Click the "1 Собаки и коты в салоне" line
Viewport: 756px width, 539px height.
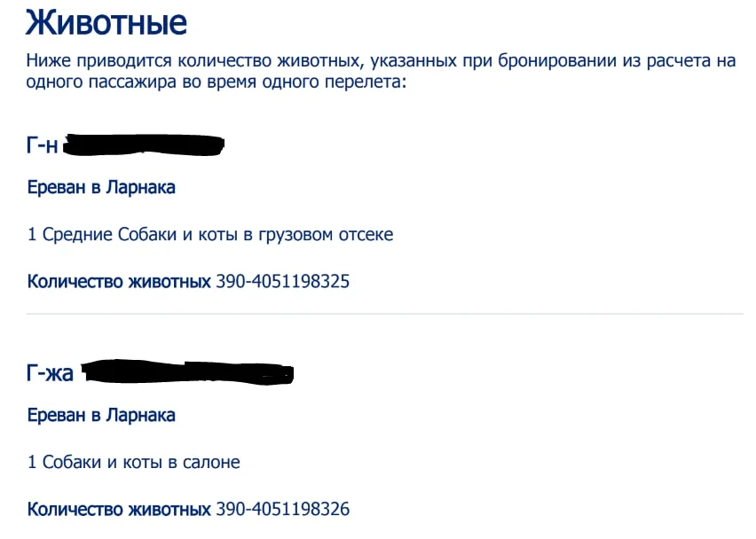(x=134, y=462)
